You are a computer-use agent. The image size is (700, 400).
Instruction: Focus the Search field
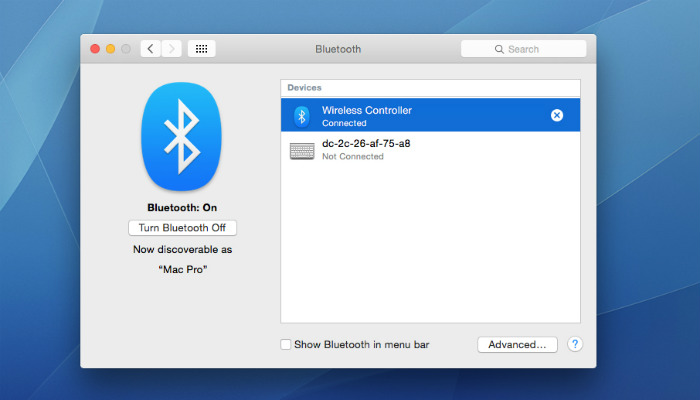[x=523, y=49]
